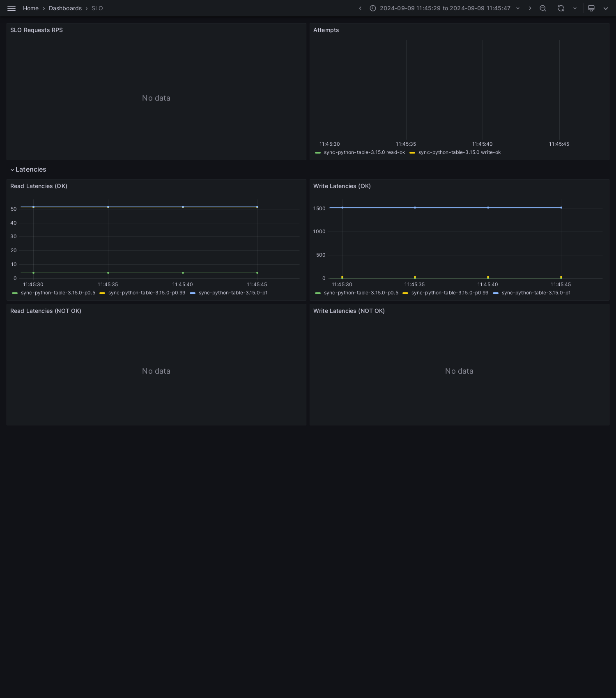Open Write Latencies (OK) panel title
Viewport: 616px width, 698px height.
pos(342,186)
